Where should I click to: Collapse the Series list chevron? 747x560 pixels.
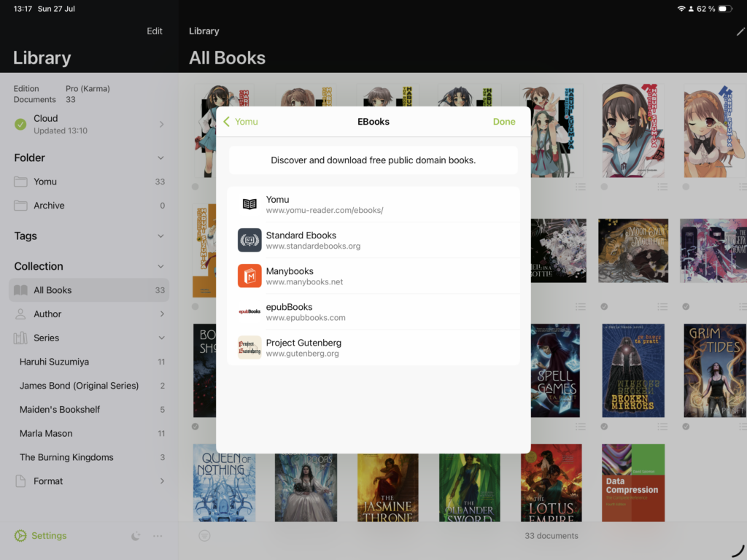(x=161, y=338)
